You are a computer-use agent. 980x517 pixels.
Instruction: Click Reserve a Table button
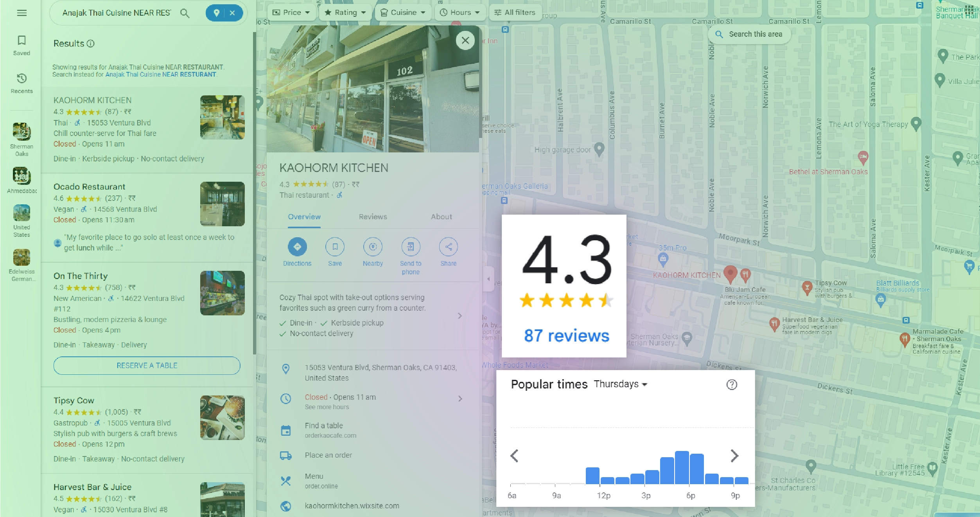coord(146,365)
